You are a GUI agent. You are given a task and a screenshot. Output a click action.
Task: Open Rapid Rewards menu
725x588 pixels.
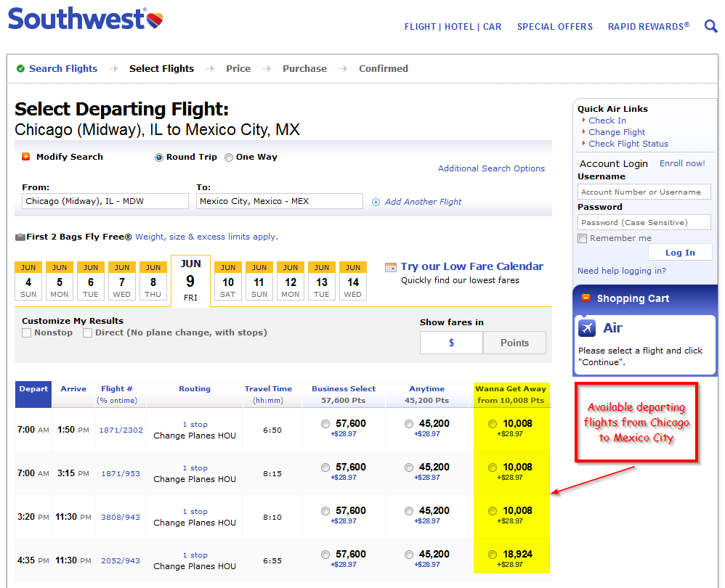coord(648,26)
